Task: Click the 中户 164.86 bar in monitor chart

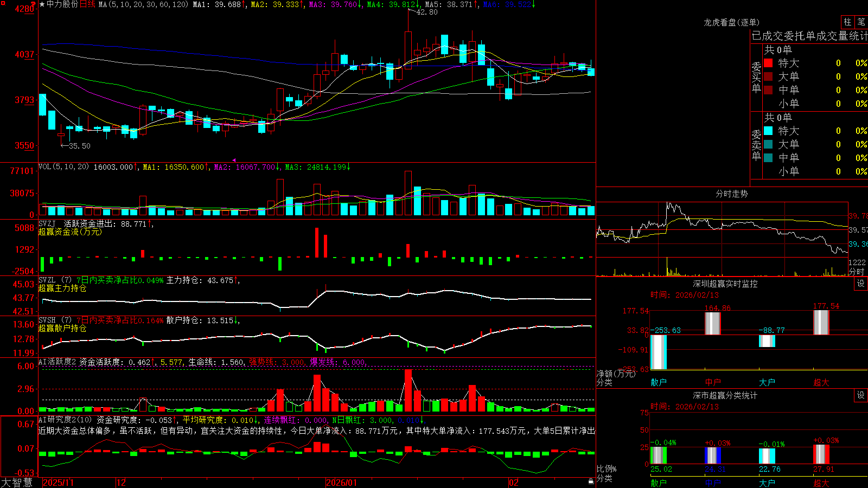Action: 713,323
